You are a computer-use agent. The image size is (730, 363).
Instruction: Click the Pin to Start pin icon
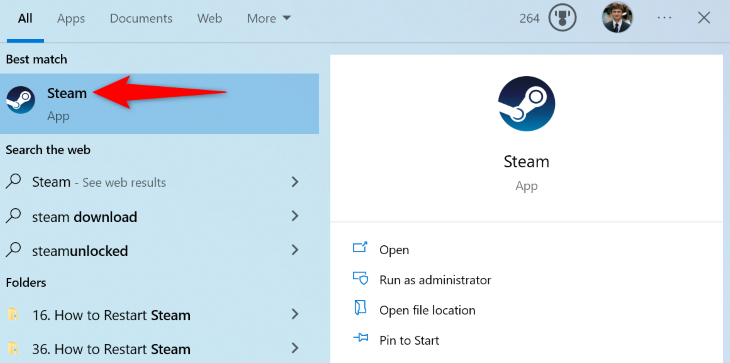tap(360, 339)
